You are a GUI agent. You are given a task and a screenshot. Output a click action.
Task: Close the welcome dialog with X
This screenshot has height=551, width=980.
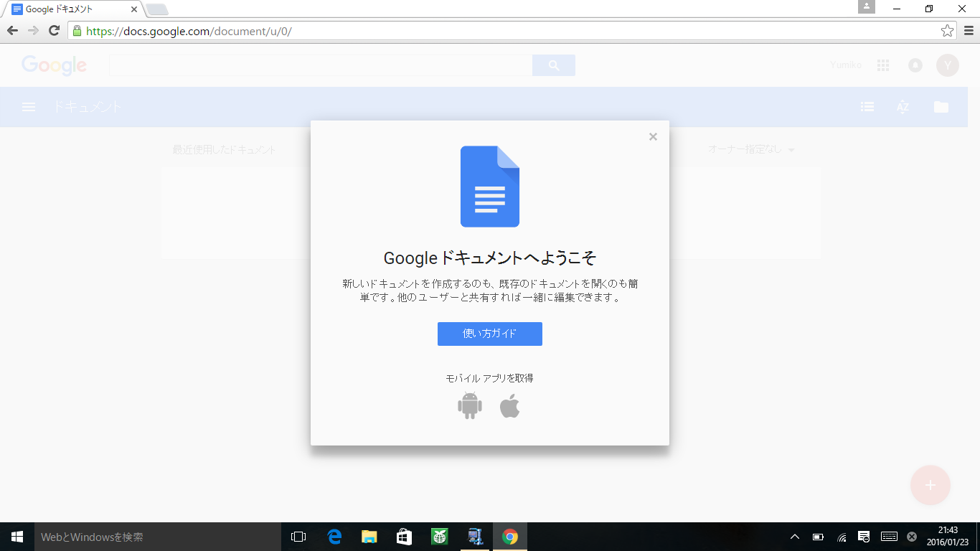click(653, 136)
